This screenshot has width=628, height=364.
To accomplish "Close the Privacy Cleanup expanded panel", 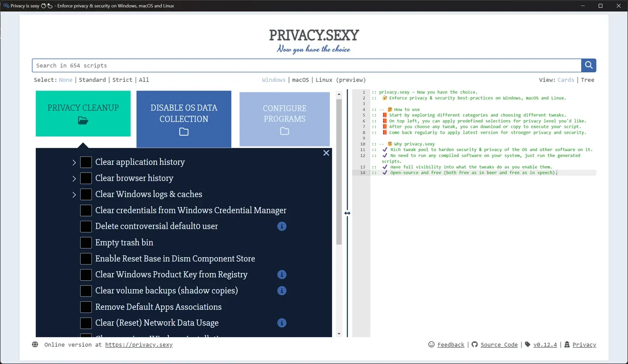I will [326, 153].
